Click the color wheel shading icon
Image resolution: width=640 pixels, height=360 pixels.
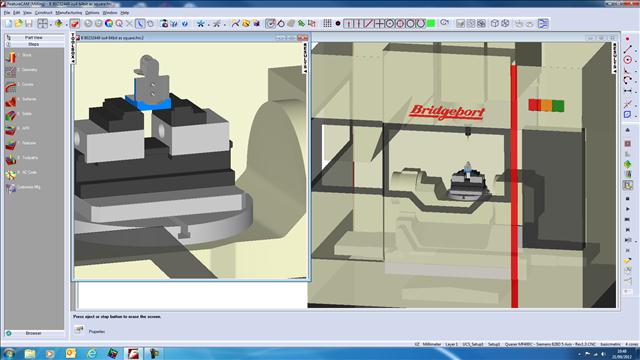point(109,24)
